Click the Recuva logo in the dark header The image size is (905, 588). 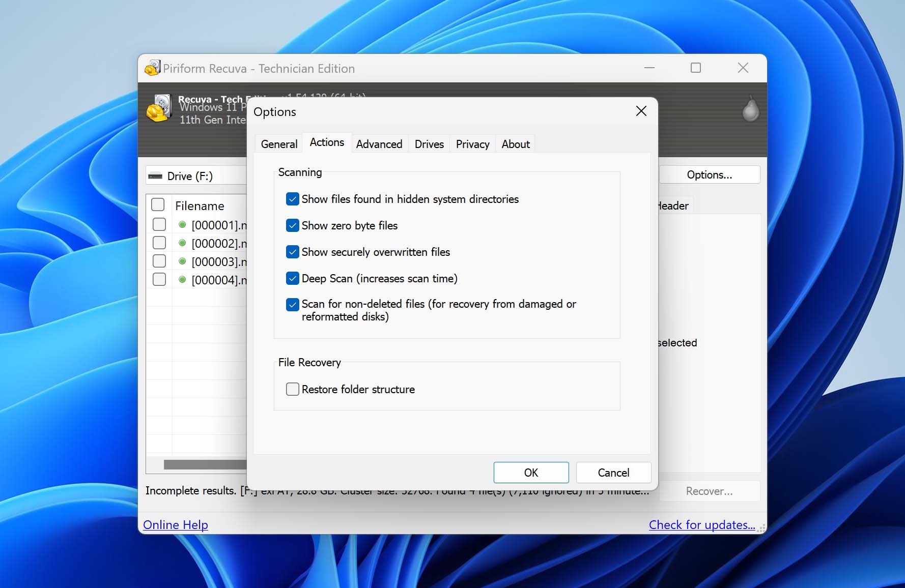click(x=158, y=108)
